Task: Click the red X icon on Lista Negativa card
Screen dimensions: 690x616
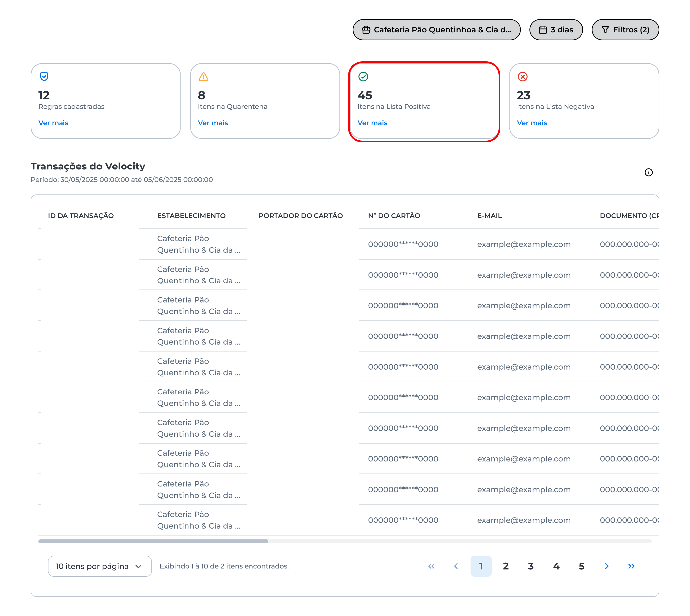Action: (x=522, y=77)
